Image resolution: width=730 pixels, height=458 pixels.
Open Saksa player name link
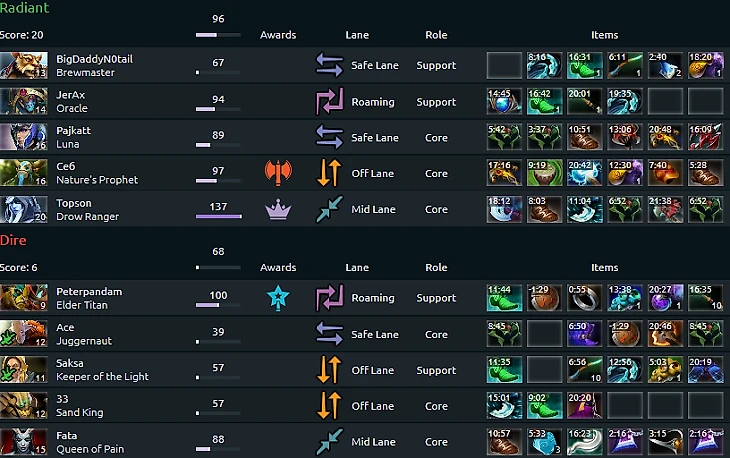(70, 363)
